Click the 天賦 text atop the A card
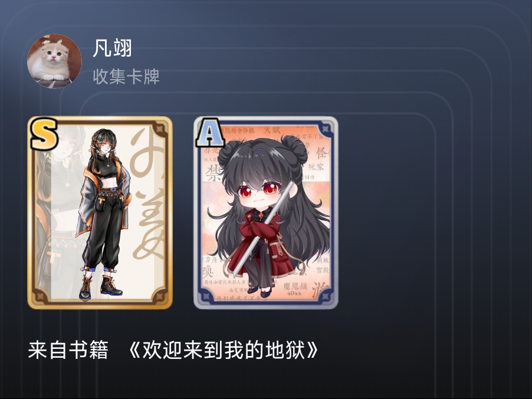Screen dimensions: 532x399 (x=272, y=130)
